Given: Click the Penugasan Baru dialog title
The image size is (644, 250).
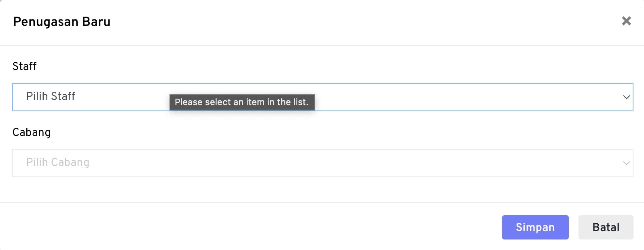Looking at the screenshot, I should coord(62,22).
